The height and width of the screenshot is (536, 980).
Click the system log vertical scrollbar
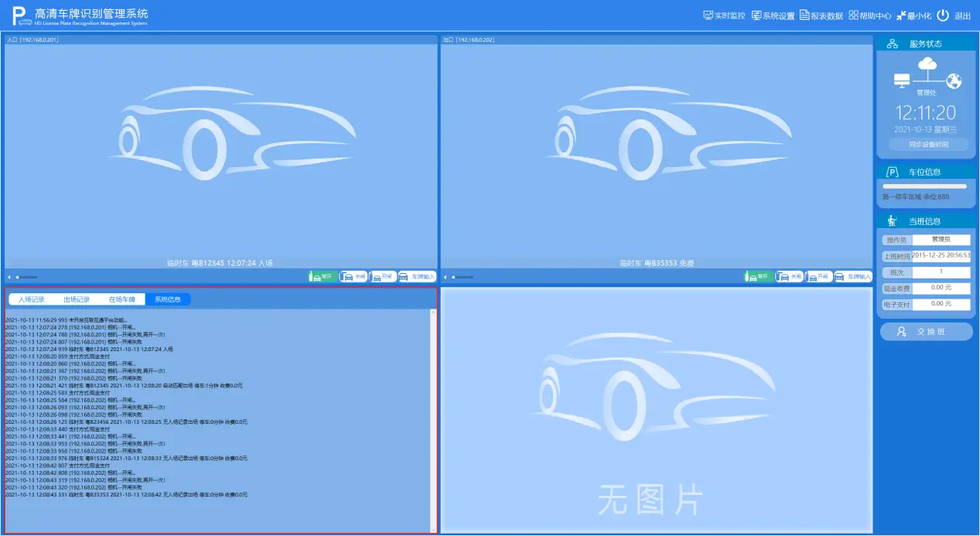click(x=433, y=418)
